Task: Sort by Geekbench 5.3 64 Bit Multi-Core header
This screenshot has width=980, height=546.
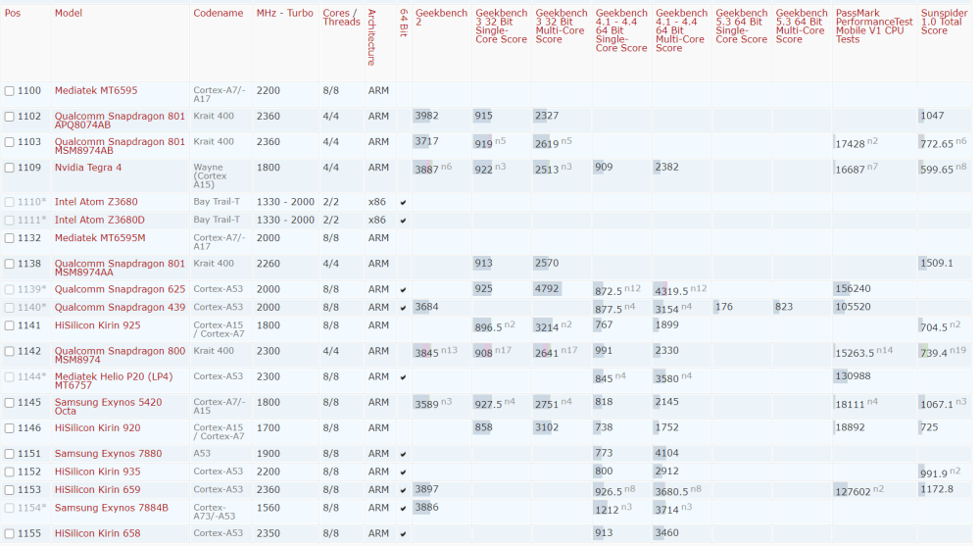Action: 802,26
